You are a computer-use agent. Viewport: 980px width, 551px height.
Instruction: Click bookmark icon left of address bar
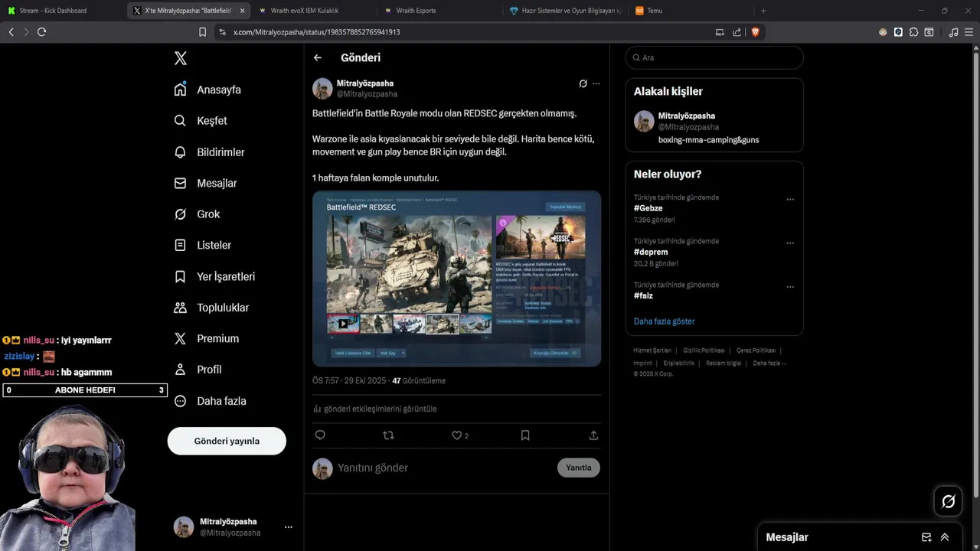click(x=202, y=32)
